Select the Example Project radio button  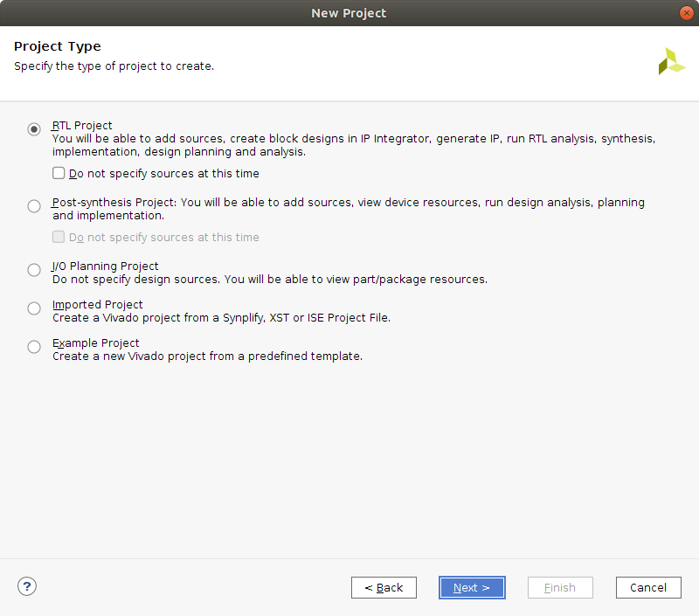[34, 347]
